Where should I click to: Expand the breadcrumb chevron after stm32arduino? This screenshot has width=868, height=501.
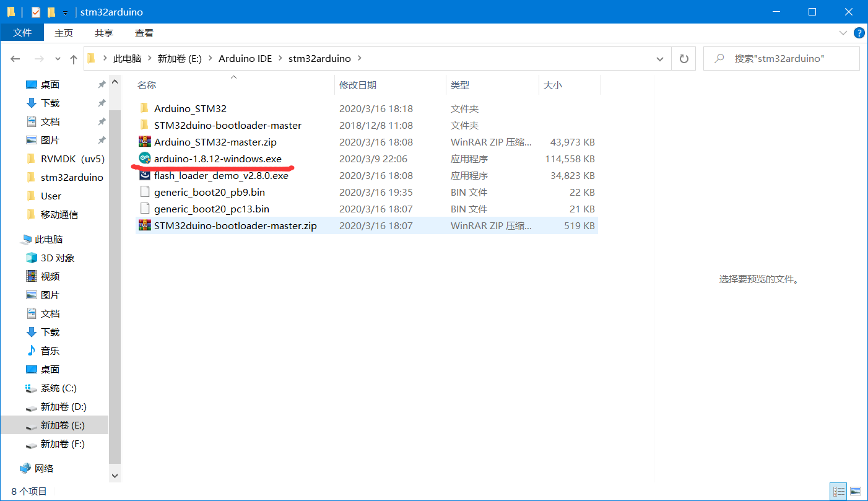(x=360, y=59)
